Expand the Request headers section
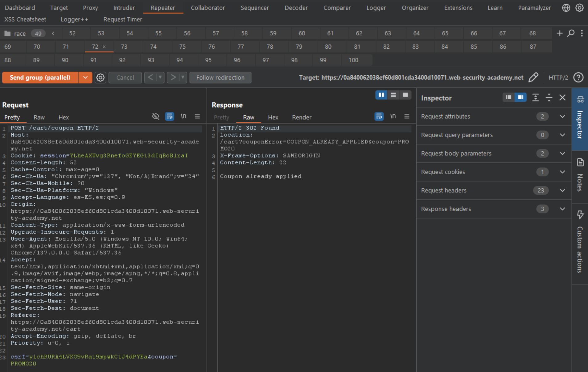 click(562, 190)
